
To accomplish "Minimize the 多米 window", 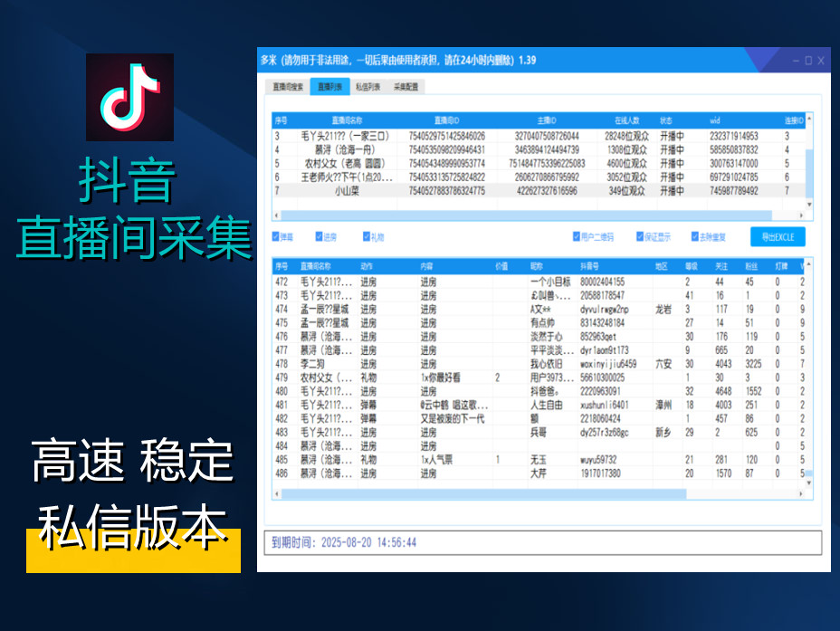I will point(796,61).
